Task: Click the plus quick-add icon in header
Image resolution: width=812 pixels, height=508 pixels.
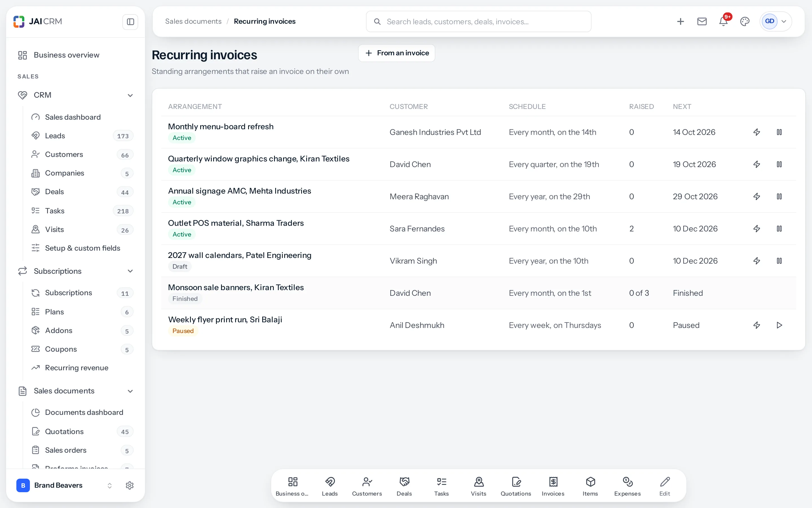Action: [680, 21]
